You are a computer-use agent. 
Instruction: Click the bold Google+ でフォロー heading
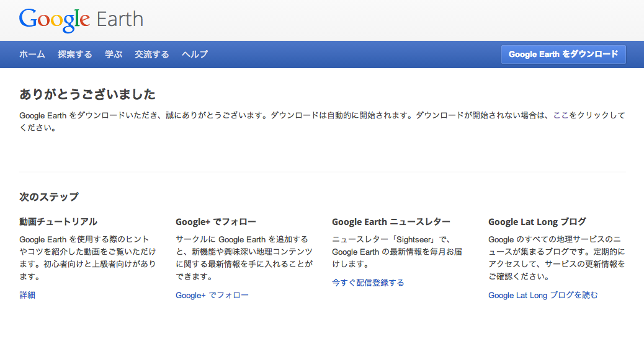click(216, 222)
